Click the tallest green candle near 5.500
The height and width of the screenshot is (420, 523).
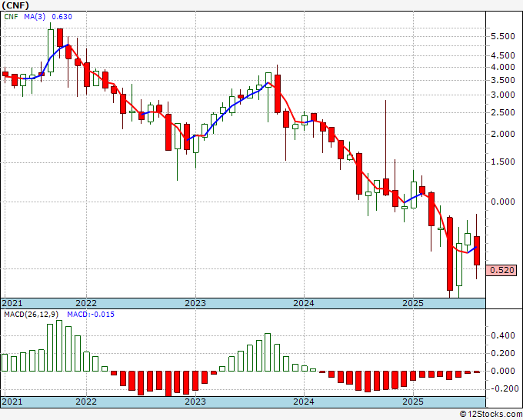click(x=51, y=51)
